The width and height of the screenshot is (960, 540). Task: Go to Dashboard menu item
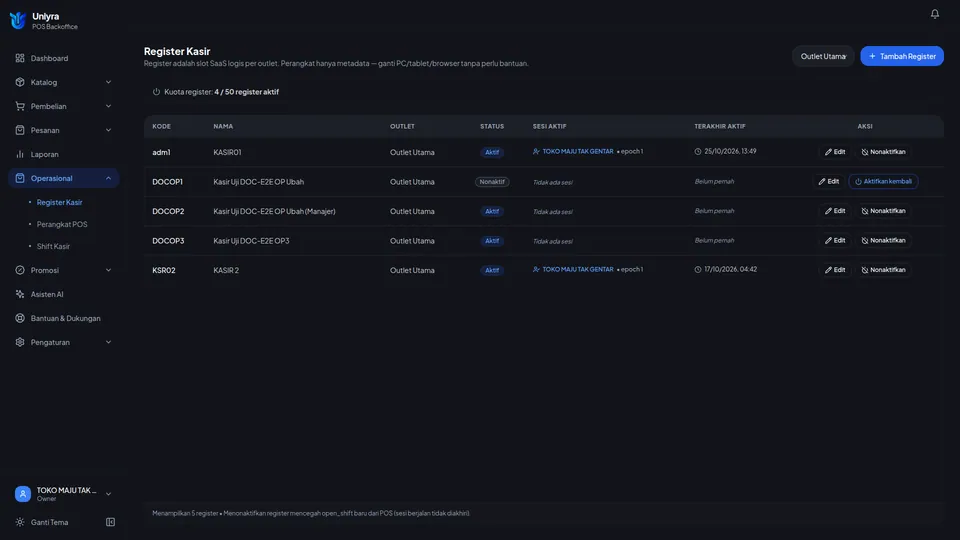pos(64,58)
